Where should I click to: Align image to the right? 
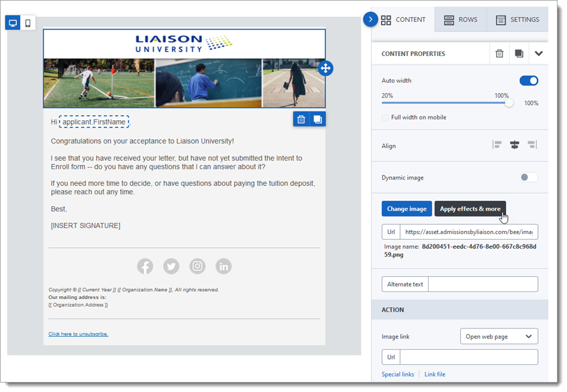532,145
